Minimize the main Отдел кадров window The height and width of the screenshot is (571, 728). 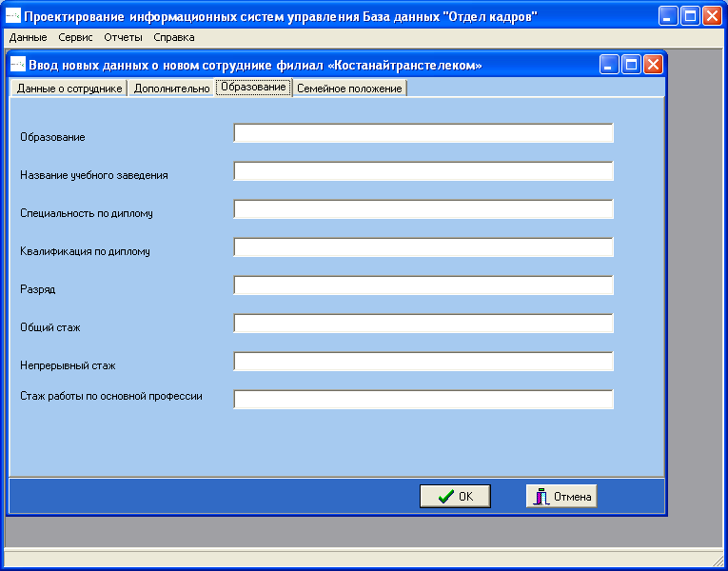(x=668, y=16)
